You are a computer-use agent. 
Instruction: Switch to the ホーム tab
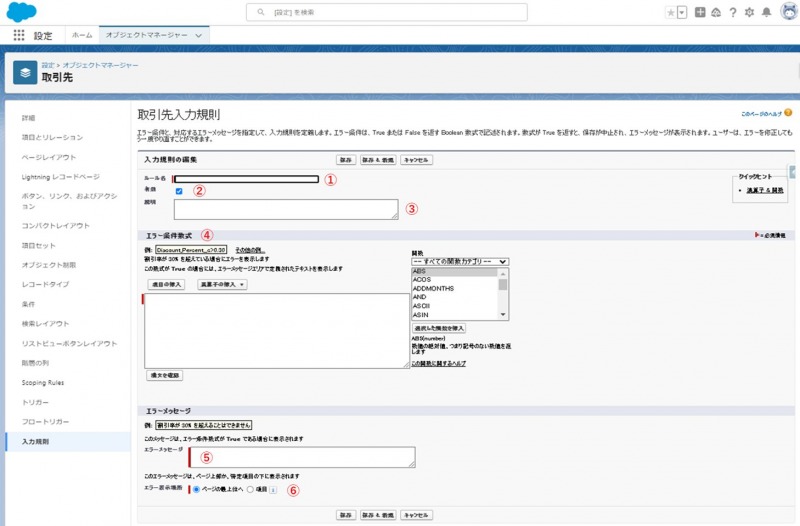coord(82,35)
